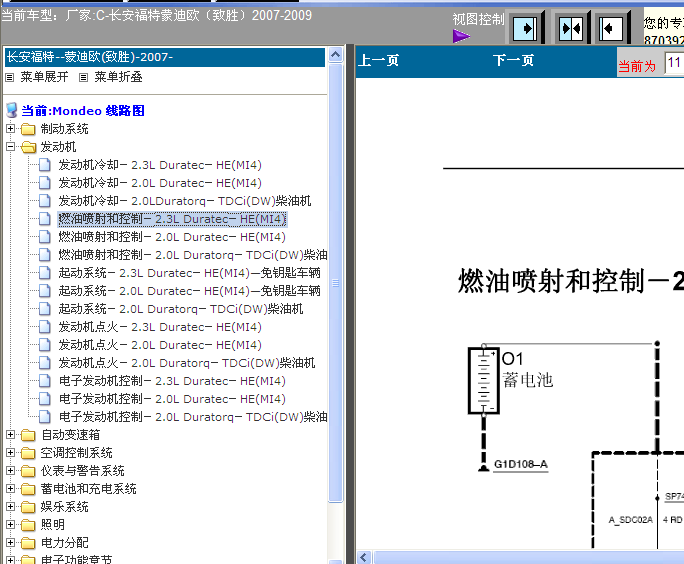
Task: Click the tree panel scroll-up arrow
Action: click(335, 55)
